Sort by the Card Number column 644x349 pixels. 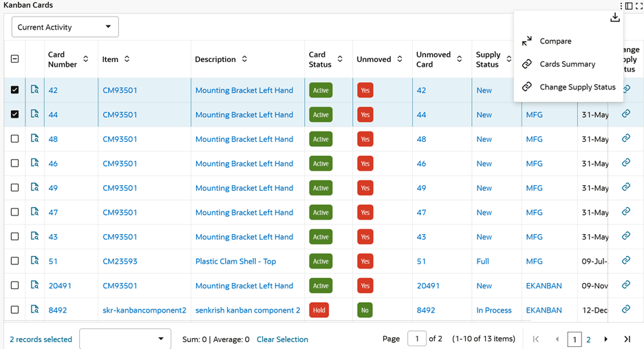86,59
